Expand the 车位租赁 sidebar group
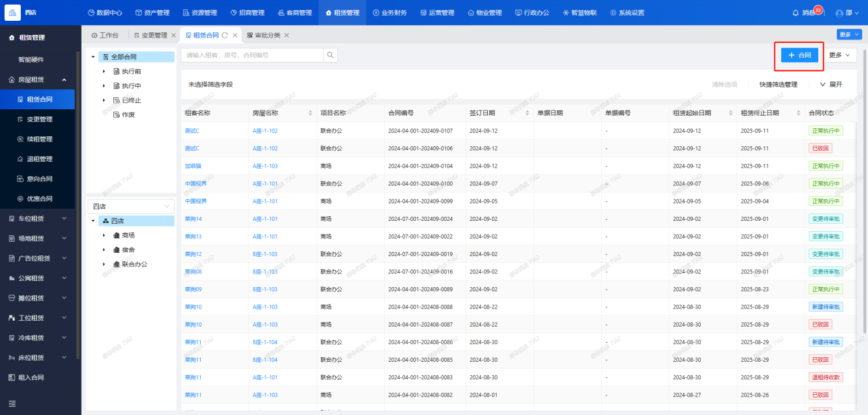Image resolution: width=868 pixels, height=415 pixels. (64, 218)
